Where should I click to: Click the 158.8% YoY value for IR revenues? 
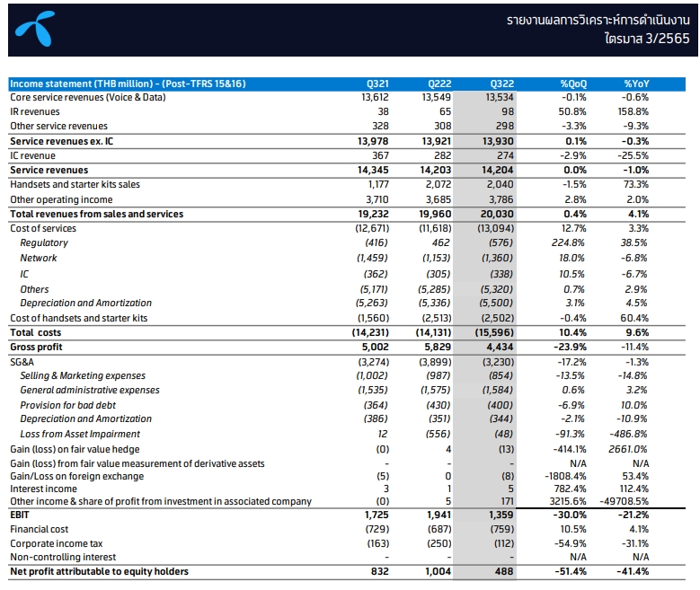pos(634,111)
